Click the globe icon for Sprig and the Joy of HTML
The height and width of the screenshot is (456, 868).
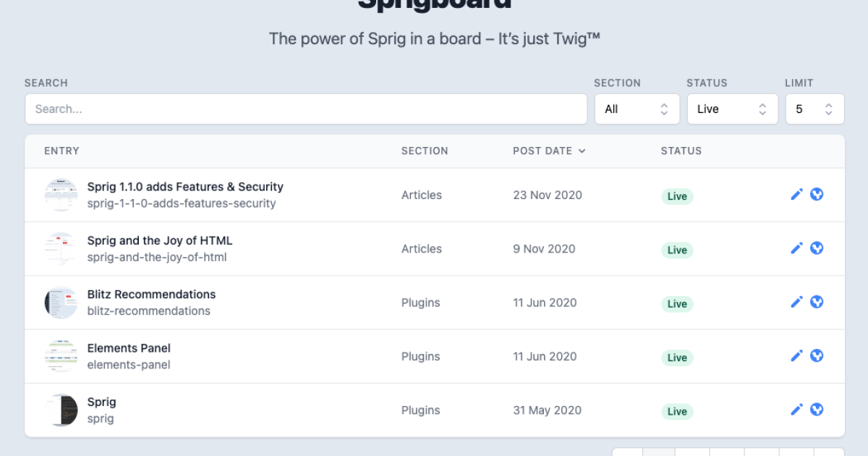pos(817,248)
